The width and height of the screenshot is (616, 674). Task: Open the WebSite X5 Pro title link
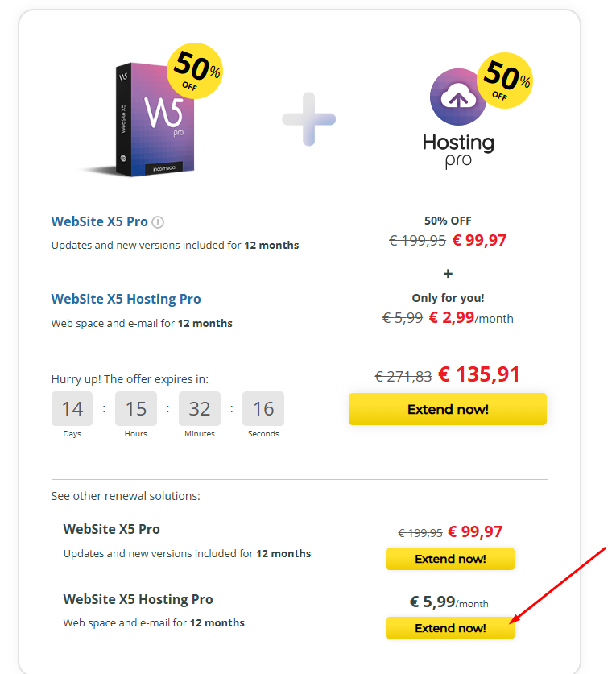(x=100, y=221)
